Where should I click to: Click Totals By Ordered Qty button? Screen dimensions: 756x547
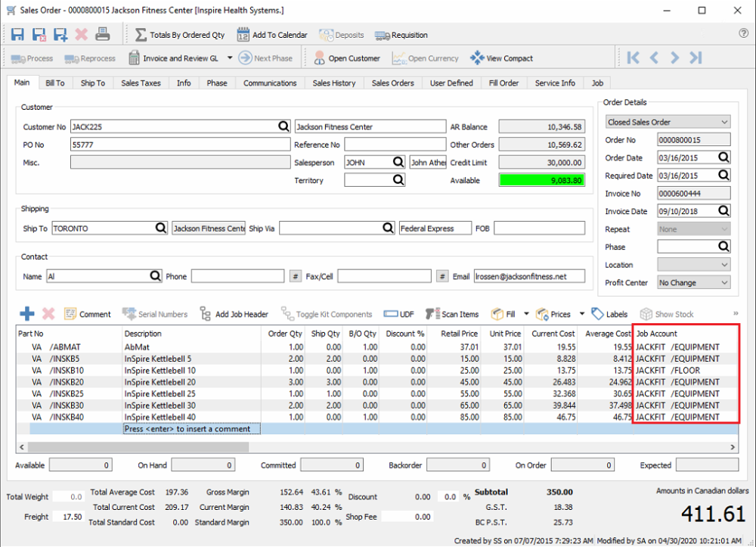(180, 35)
